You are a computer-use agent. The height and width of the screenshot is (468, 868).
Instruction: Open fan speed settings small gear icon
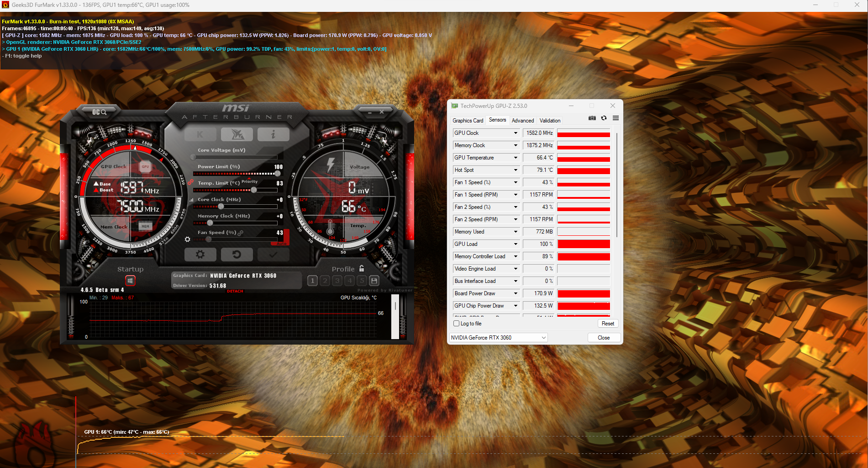click(x=187, y=239)
